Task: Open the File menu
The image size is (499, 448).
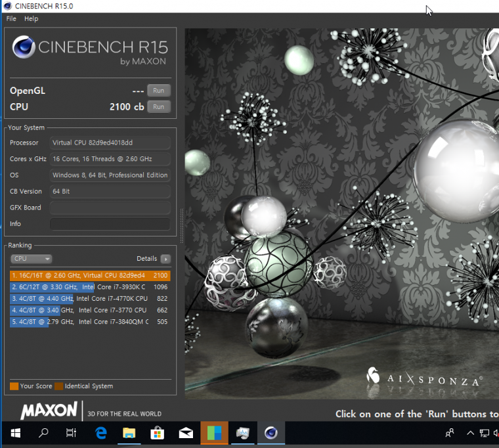Action: [11, 19]
